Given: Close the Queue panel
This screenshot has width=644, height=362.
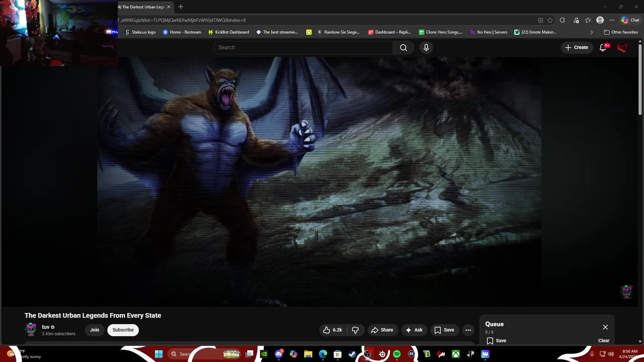Looking at the screenshot, I should click(605, 327).
